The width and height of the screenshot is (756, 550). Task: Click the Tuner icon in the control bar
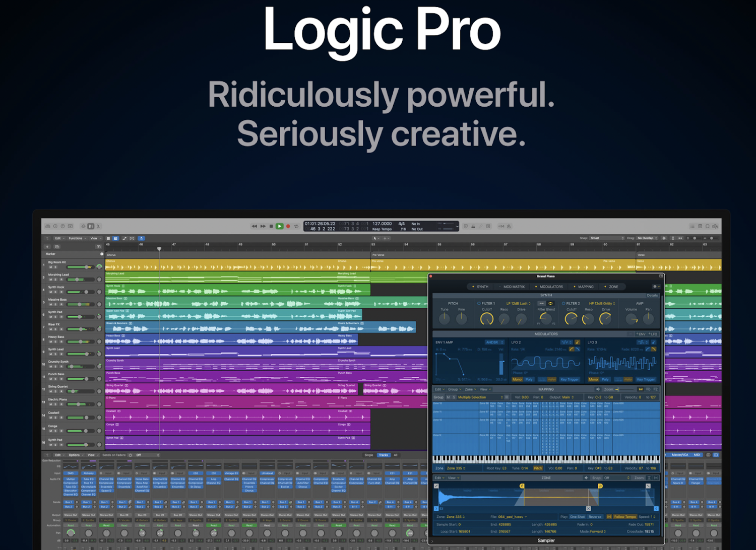480,226
